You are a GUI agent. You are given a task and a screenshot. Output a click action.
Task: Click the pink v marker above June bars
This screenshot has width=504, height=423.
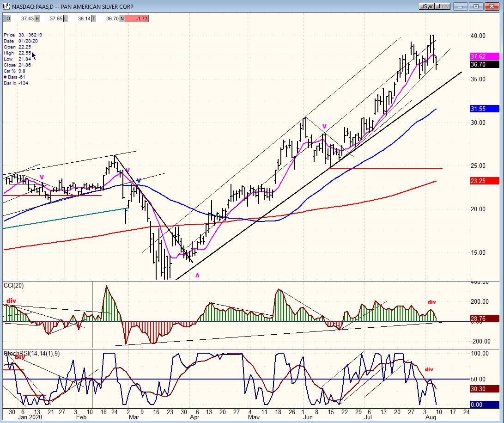(324, 126)
